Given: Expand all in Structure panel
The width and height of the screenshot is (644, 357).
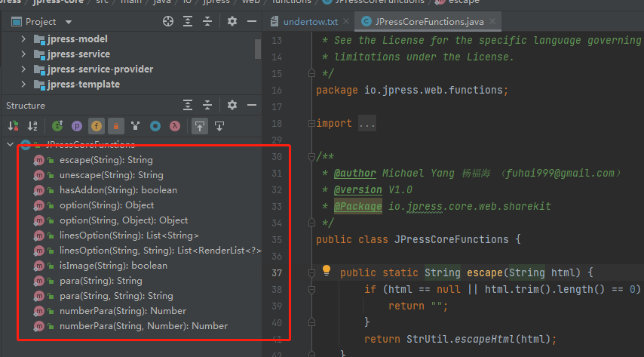Looking at the screenshot, I should pos(188,106).
